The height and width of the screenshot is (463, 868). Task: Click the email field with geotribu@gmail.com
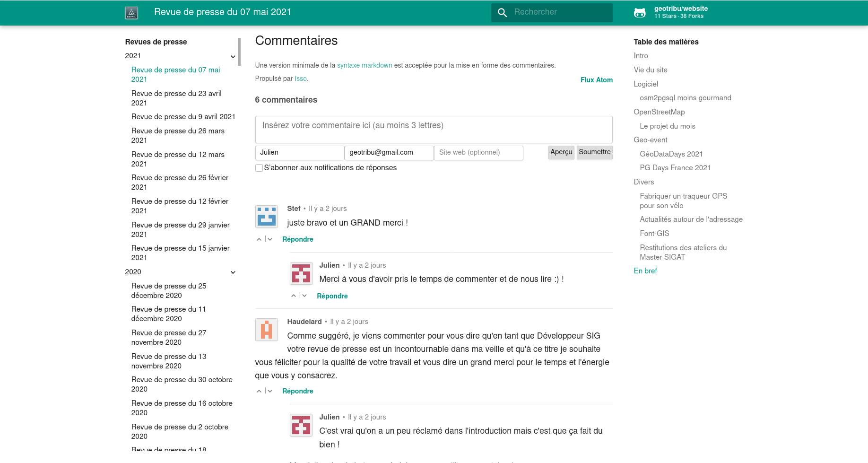click(x=389, y=153)
